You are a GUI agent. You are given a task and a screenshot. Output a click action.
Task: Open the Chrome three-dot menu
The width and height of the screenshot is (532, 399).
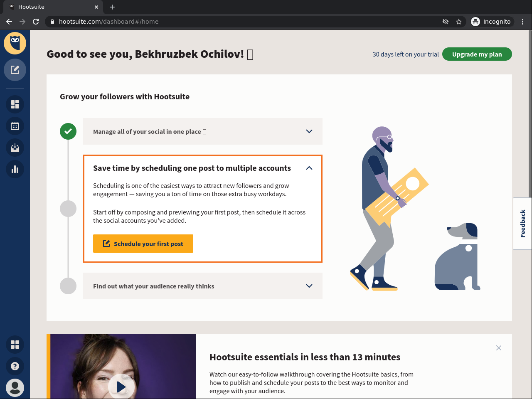[x=523, y=22]
